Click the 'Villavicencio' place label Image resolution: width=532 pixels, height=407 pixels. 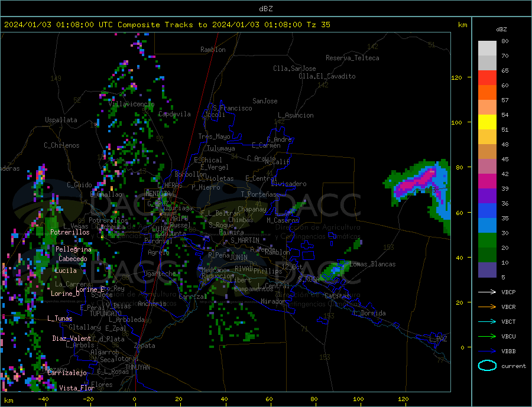coord(131,104)
